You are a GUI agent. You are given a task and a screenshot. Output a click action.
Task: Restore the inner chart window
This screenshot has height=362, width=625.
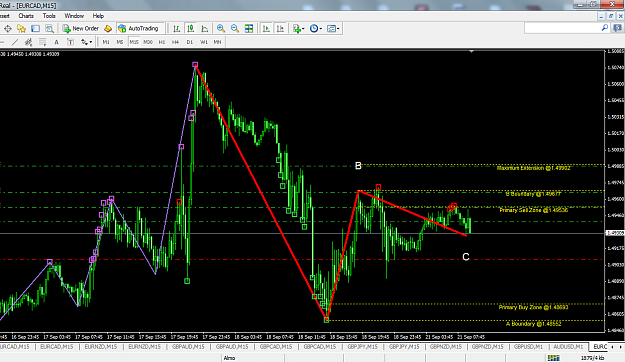(x=611, y=16)
